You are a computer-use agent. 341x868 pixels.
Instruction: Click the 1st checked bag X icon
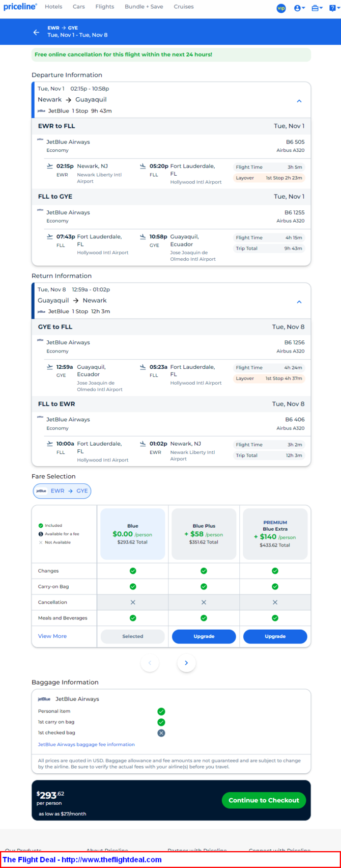(x=161, y=733)
